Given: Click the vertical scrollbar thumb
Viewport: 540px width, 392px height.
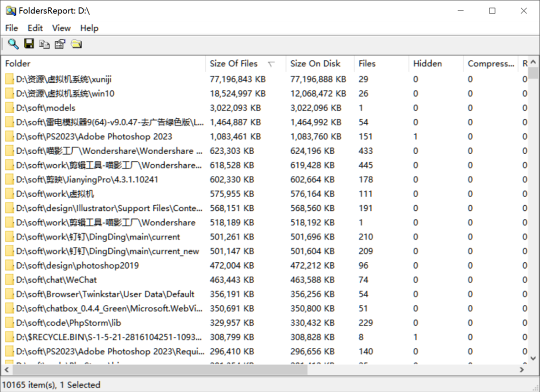Looking at the screenshot, I should click(x=533, y=74).
